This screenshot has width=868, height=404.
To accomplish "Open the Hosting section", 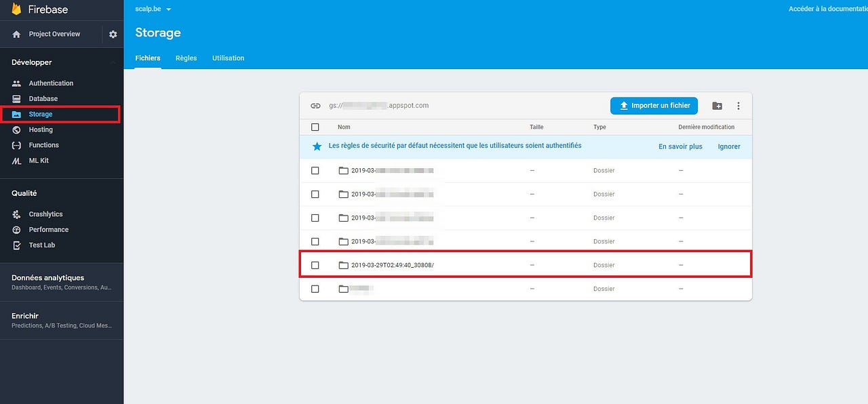I will (x=42, y=129).
